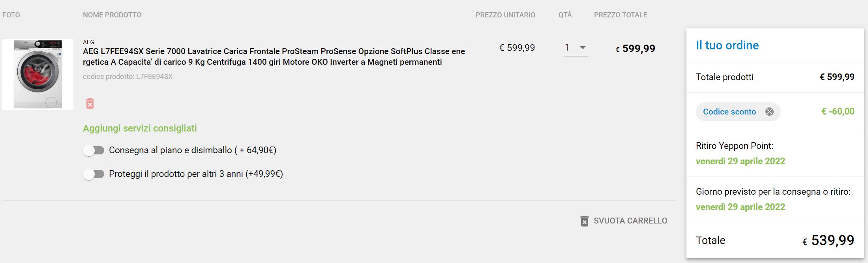
Task: Click the red trash icon to remove the product
Action: [x=90, y=103]
